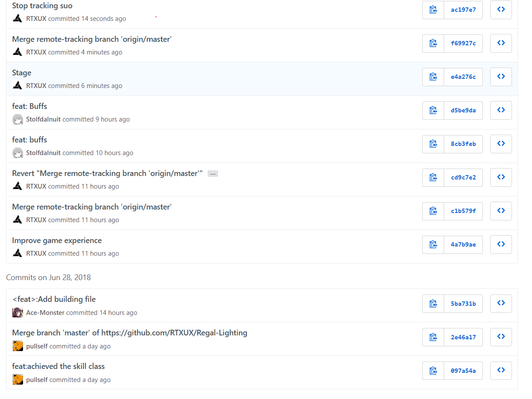Copy the full SHA for commit 097a54a
The width and height of the screenshot is (532, 399).
point(433,371)
